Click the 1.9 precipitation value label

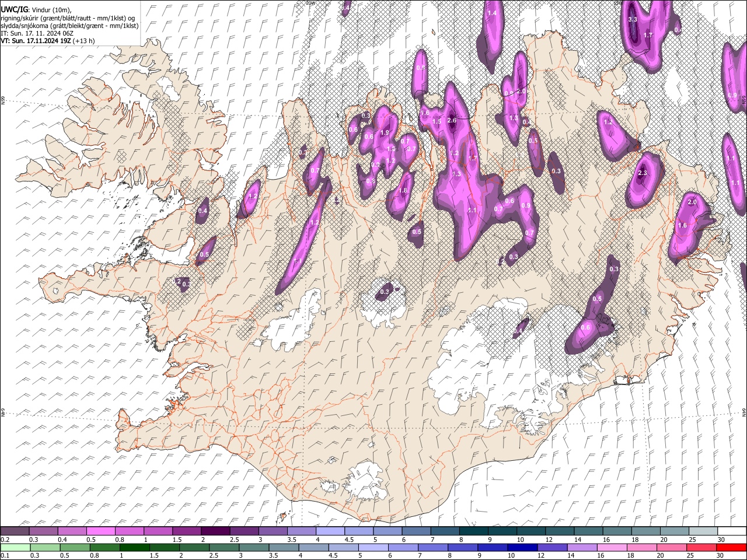click(x=385, y=133)
